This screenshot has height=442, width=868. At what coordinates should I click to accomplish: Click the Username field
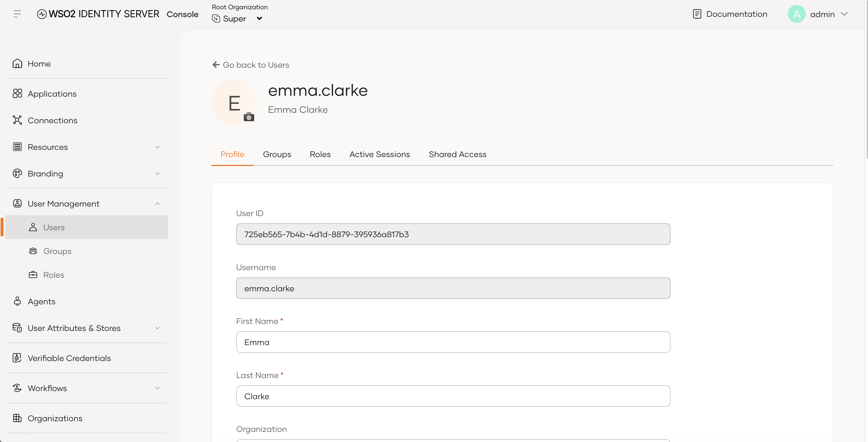[453, 288]
